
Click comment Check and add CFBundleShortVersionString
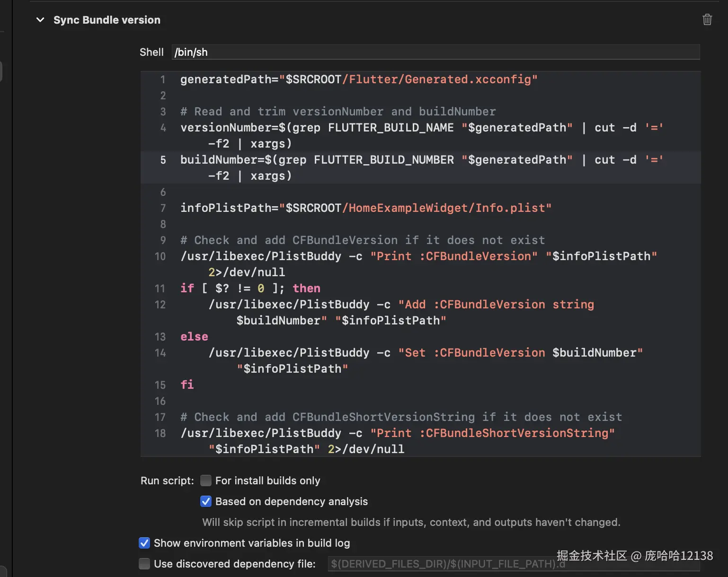401,417
